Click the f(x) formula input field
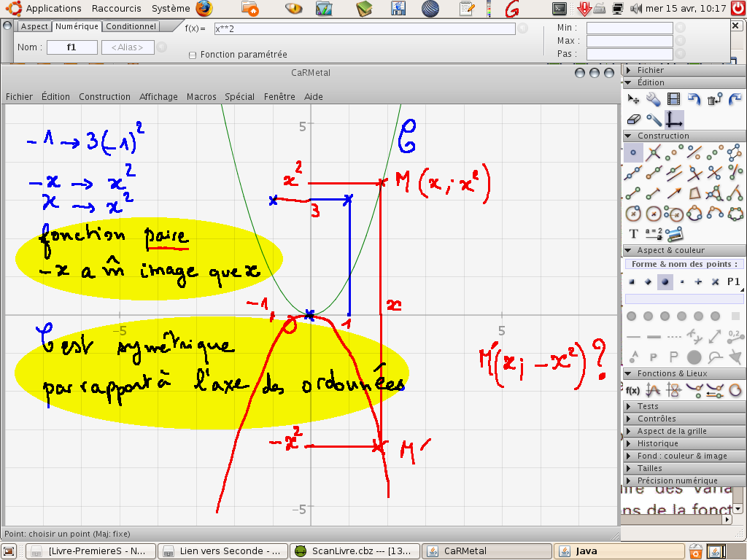 pyautogui.click(x=364, y=28)
